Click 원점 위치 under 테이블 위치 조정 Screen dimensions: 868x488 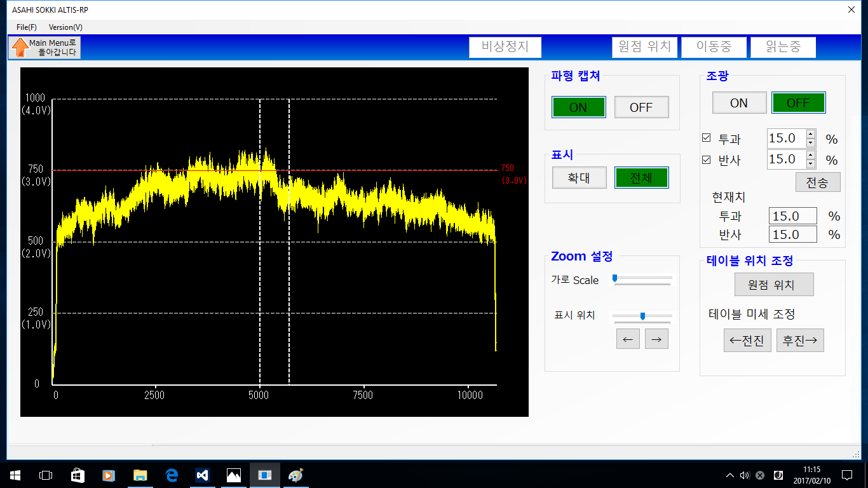(773, 285)
